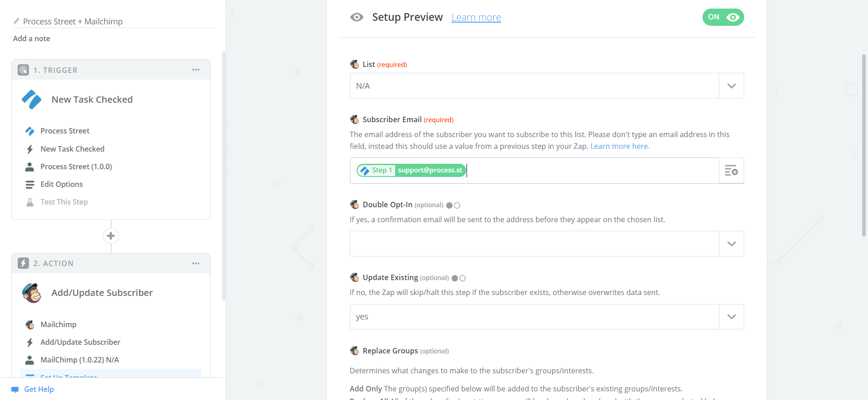868x400 pixels.
Task: Click the flask icon beside Test This Step
Action: pyautogui.click(x=30, y=202)
